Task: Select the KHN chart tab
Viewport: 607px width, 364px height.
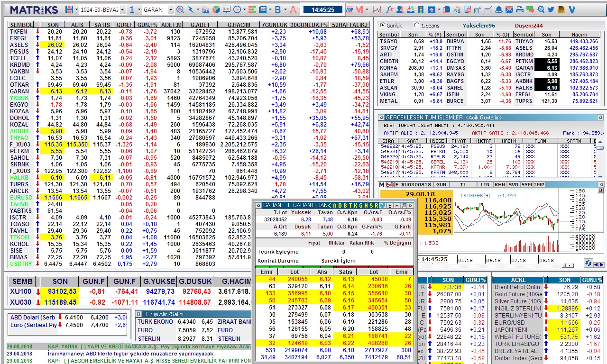Action: pyautogui.click(x=499, y=184)
